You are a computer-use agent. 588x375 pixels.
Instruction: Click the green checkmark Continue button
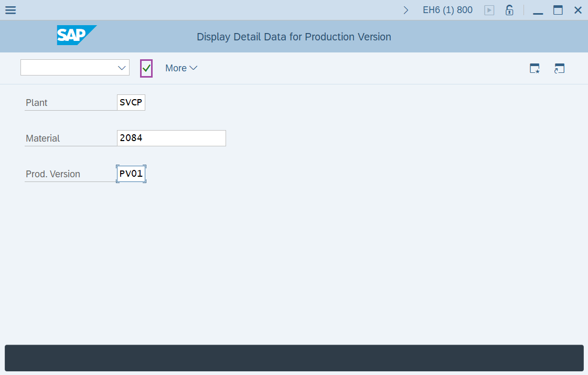[x=146, y=68]
